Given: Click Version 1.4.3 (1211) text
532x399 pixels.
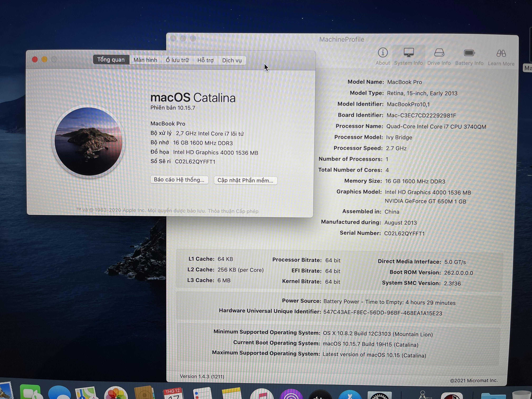Looking at the screenshot, I should pyautogui.click(x=202, y=376).
